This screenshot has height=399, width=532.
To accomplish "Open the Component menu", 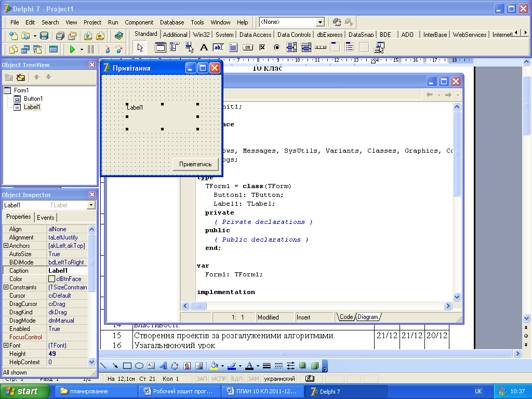I will point(139,22).
